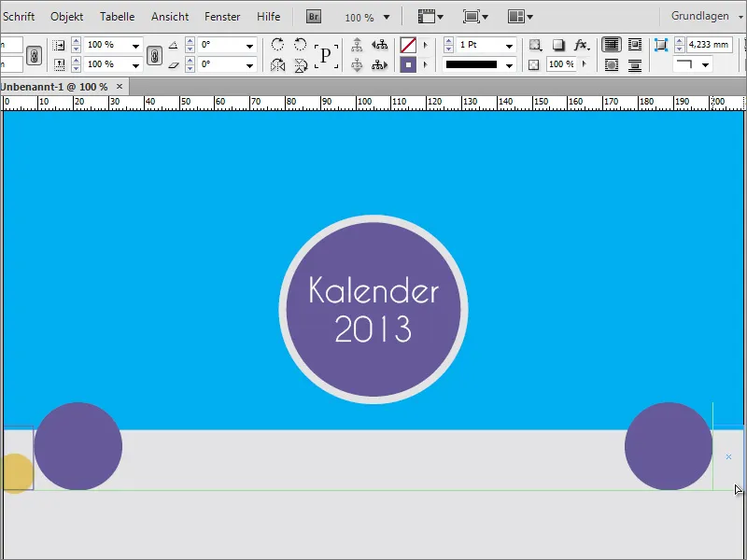Enable wrap around bounding box

[635, 45]
